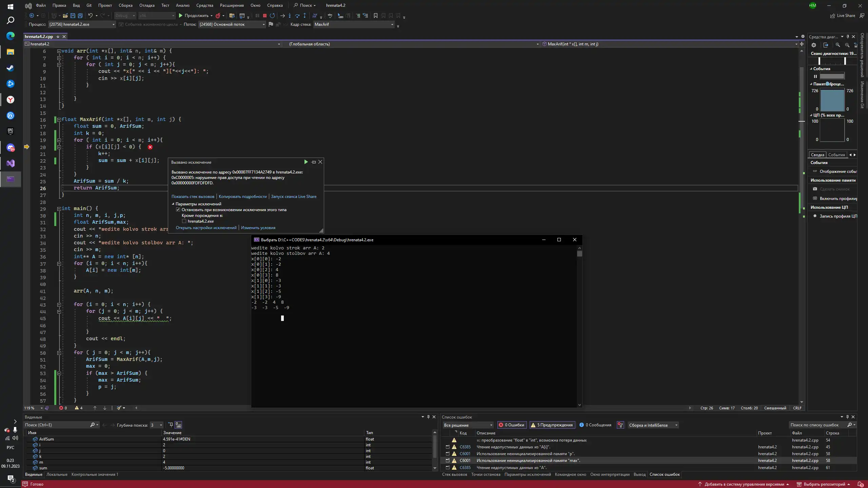The width and height of the screenshot is (868, 488).
Task: Stop debugging with the red square
Action: pos(265,16)
